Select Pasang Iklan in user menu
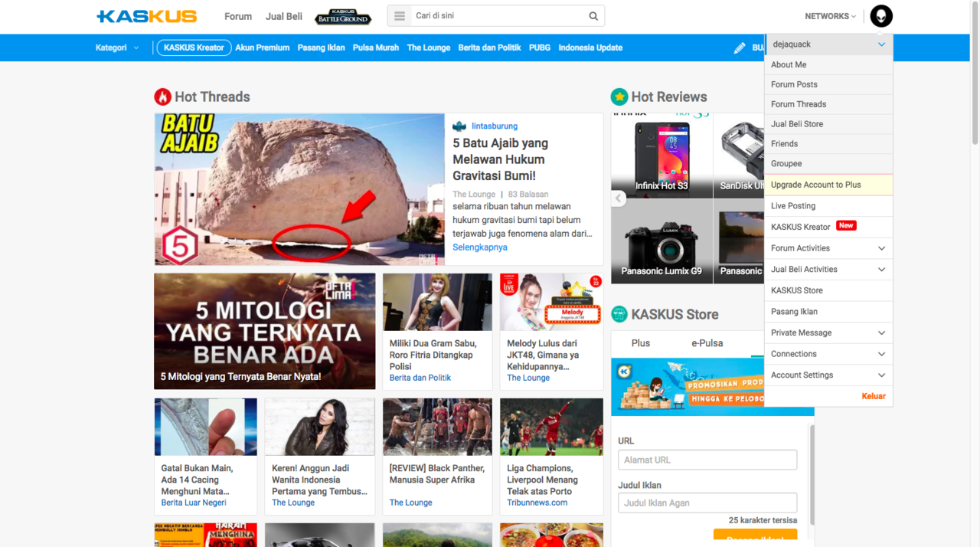Viewport: 980px width, 547px height. 828,312
